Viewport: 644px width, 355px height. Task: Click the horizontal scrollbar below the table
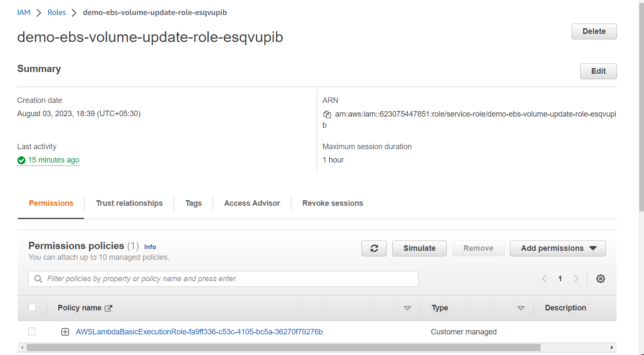click(x=283, y=347)
